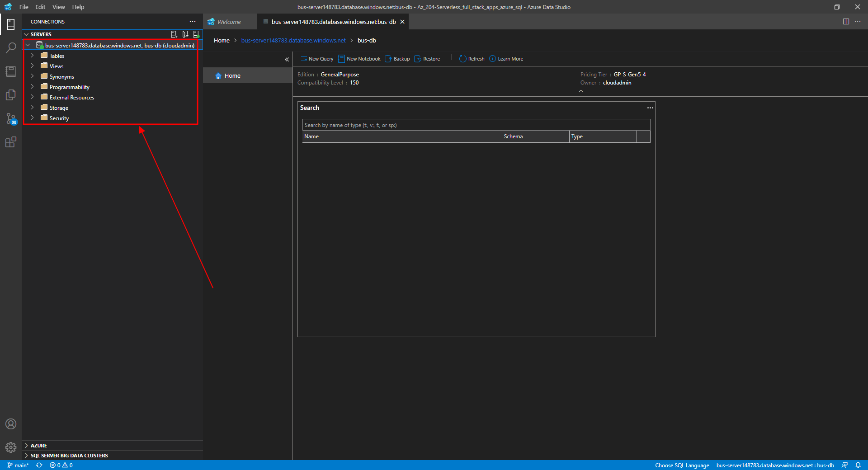Close the bus-db dashboard tab
This screenshot has height=470, width=868.
[402, 22]
